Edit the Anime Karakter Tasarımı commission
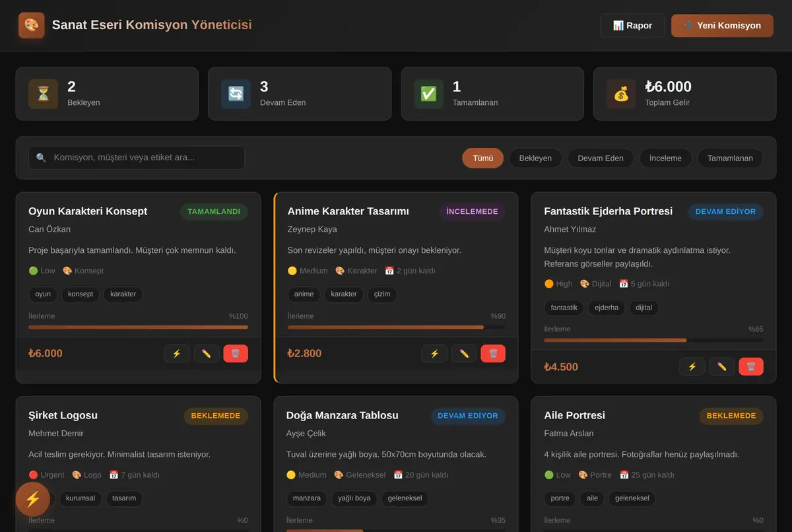The image size is (792, 532). click(464, 354)
